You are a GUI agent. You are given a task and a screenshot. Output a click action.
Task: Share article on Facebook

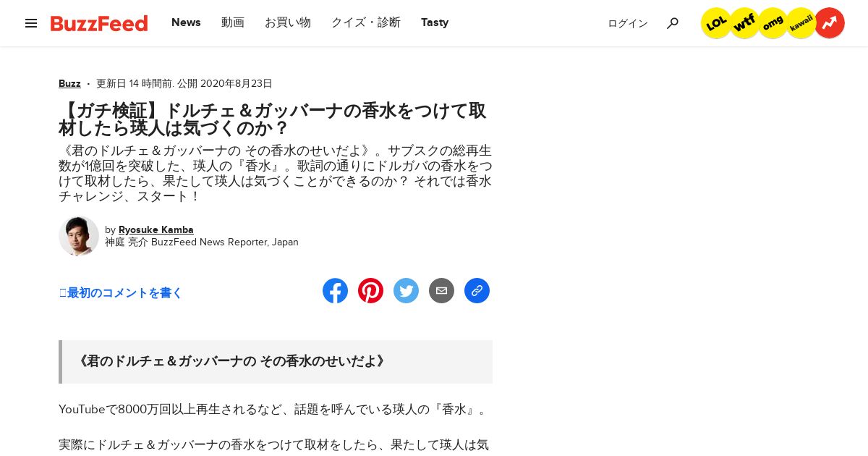click(x=335, y=291)
